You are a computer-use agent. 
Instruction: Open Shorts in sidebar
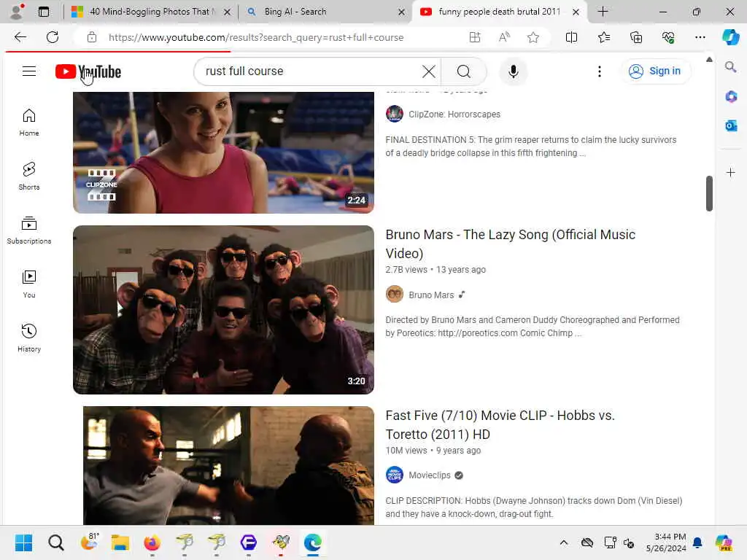[29, 176]
